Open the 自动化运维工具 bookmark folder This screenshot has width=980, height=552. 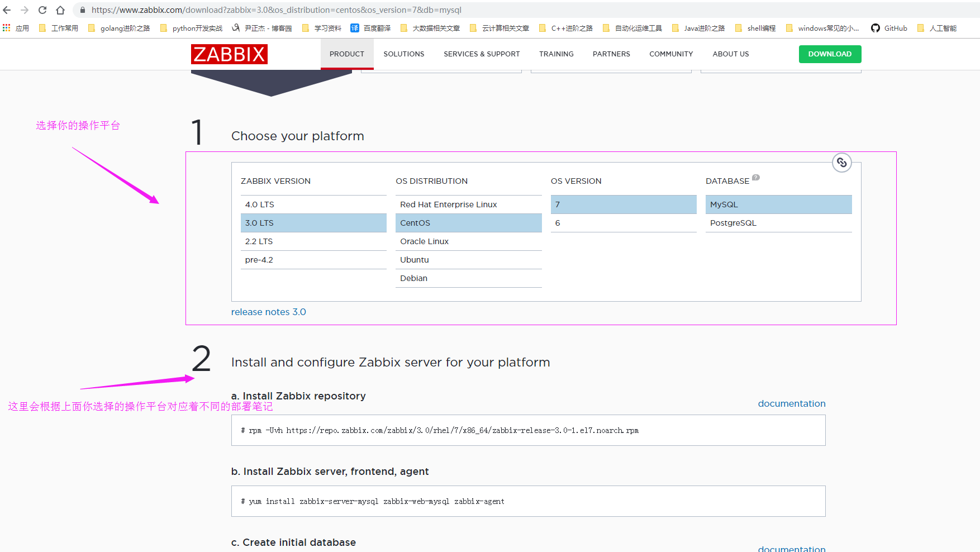[x=632, y=28]
